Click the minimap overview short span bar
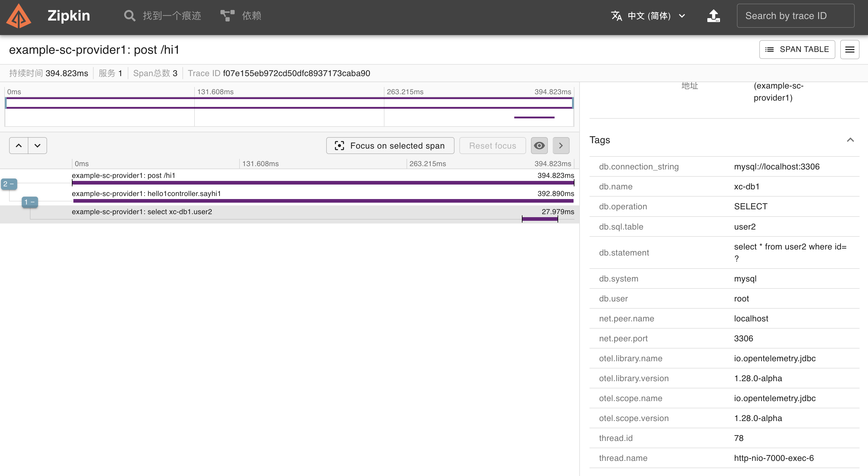Image resolution: width=868 pixels, height=476 pixels. pyautogui.click(x=534, y=117)
